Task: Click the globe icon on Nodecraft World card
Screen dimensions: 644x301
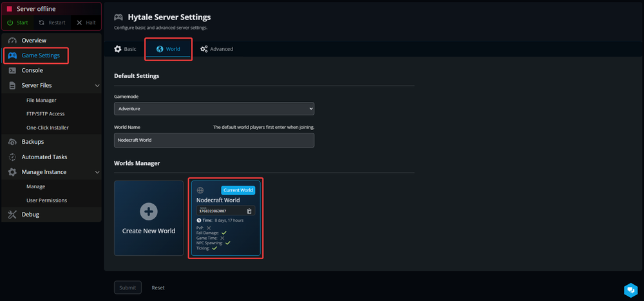Action: coord(200,190)
